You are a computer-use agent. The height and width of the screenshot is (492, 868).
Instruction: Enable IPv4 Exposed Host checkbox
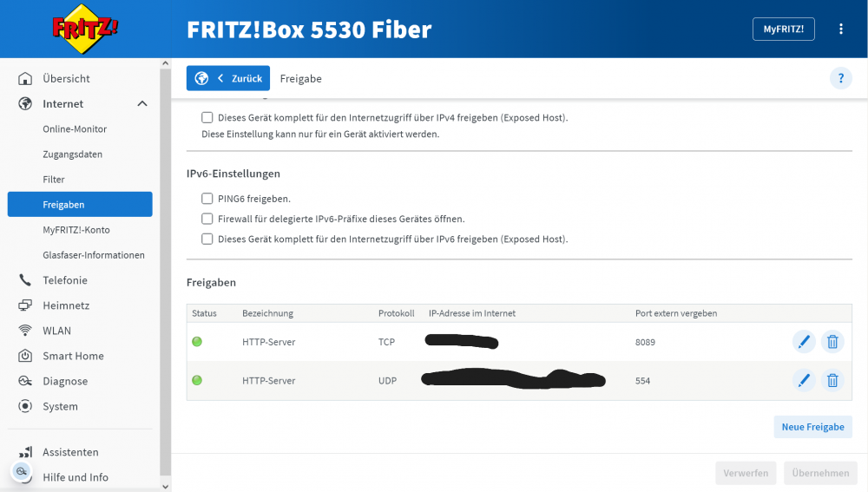pos(207,117)
